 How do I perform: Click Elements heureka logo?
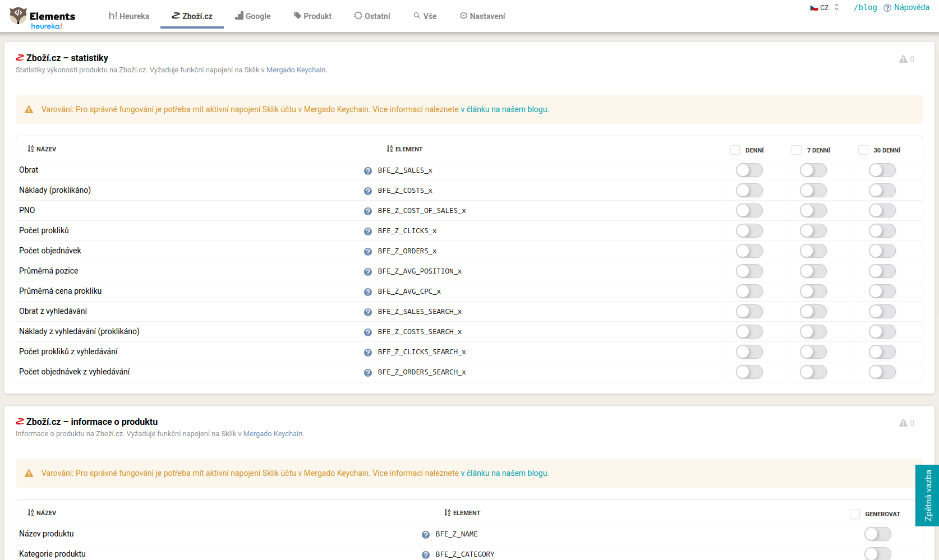[x=43, y=18]
